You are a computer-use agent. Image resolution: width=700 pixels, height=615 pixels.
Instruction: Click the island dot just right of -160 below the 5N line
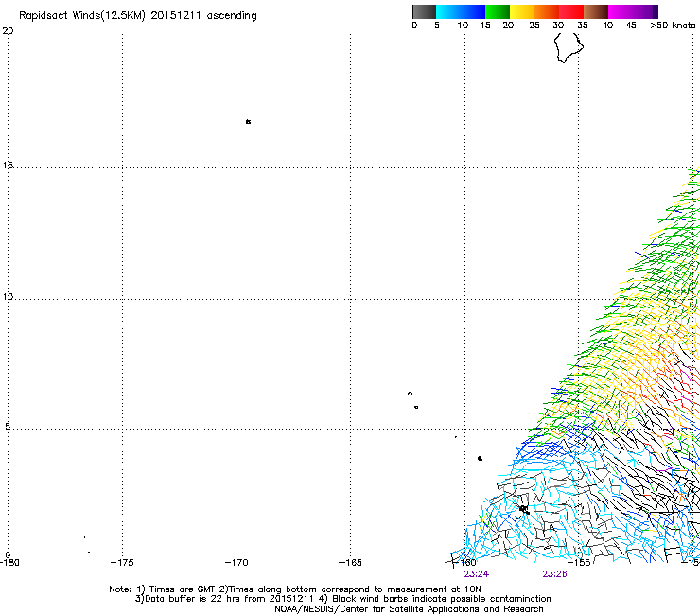(x=480, y=458)
